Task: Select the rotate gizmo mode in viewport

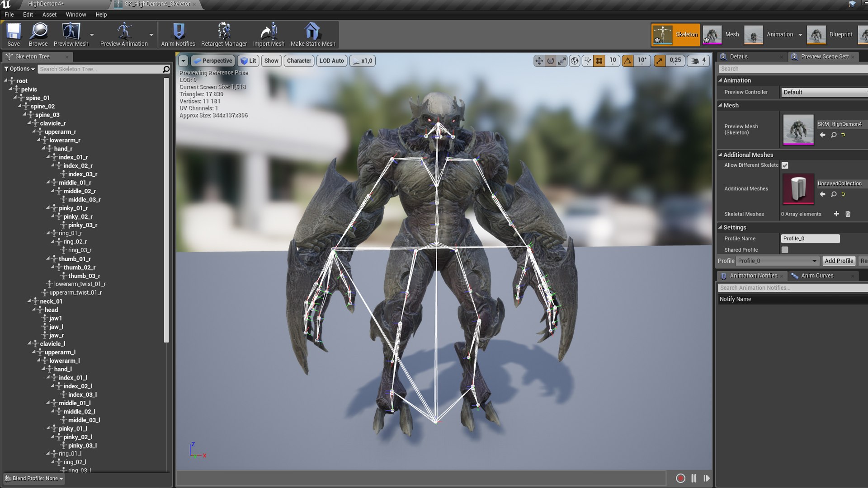Action: click(550, 61)
